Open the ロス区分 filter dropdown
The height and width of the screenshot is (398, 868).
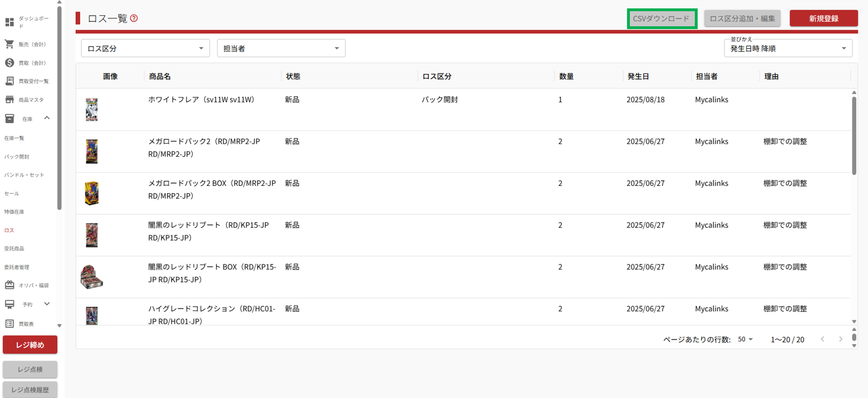pyautogui.click(x=146, y=49)
